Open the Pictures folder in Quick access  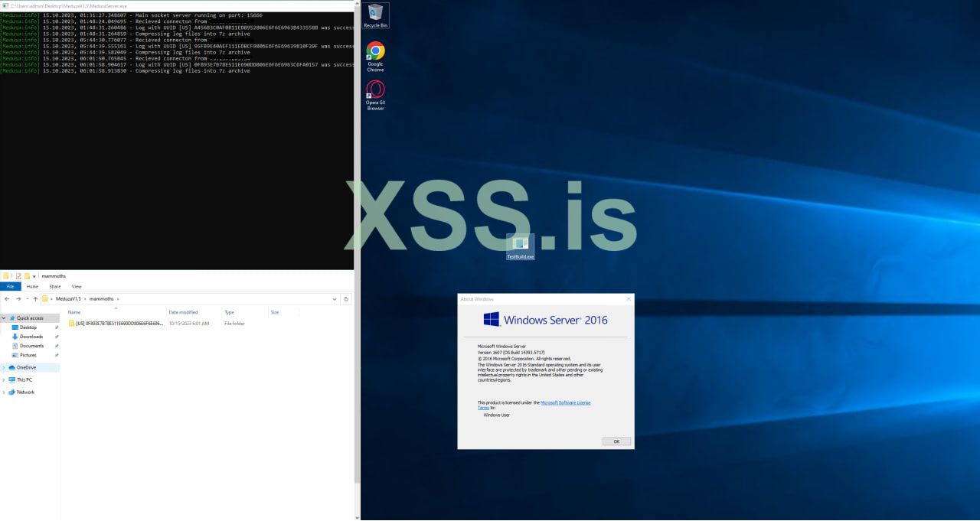click(28, 355)
